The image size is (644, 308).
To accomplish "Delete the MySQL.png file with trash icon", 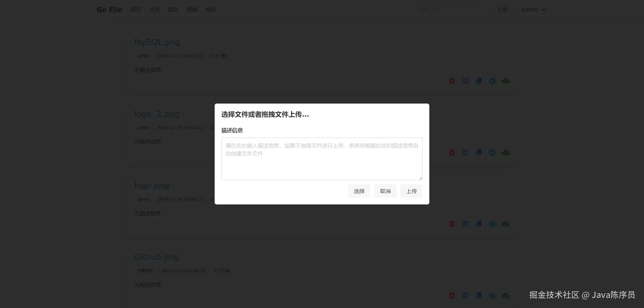I will click(x=452, y=81).
